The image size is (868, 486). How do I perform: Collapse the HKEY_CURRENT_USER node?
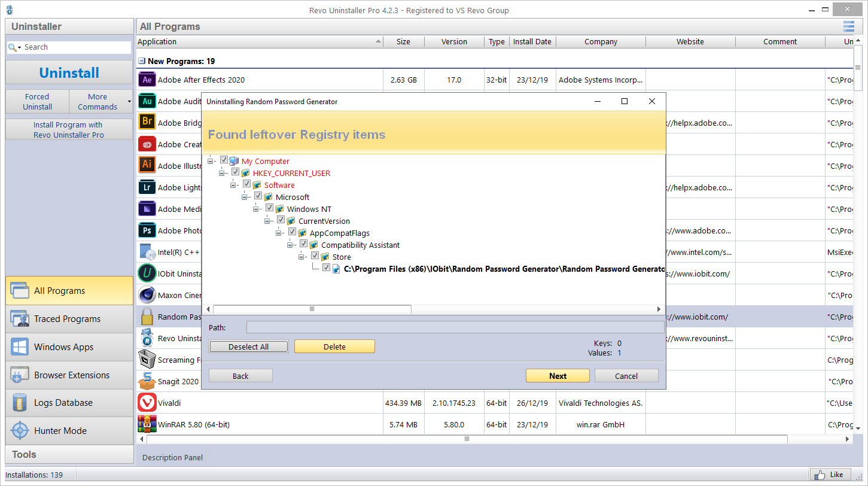click(221, 173)
